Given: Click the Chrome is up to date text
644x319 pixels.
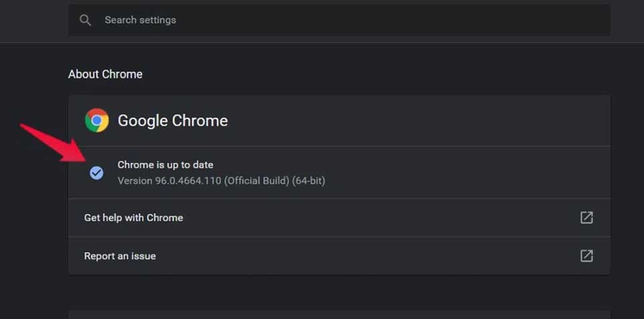Looking at the screenshot, I should [x=165, y=165].
